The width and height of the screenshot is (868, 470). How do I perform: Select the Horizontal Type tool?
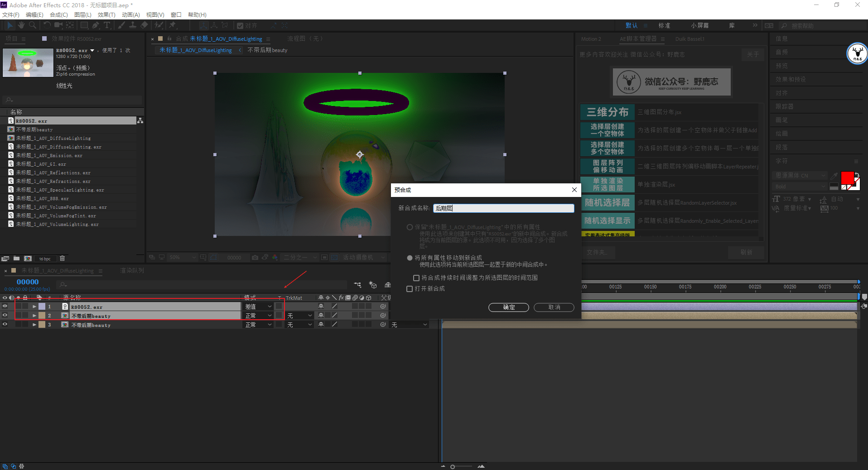click(x=107, y=25)
